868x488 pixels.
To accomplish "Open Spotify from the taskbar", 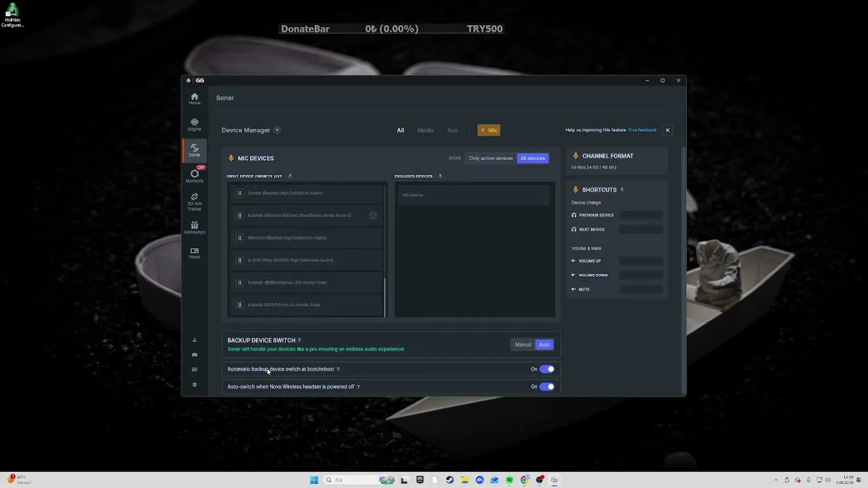I will click(509, 481).
